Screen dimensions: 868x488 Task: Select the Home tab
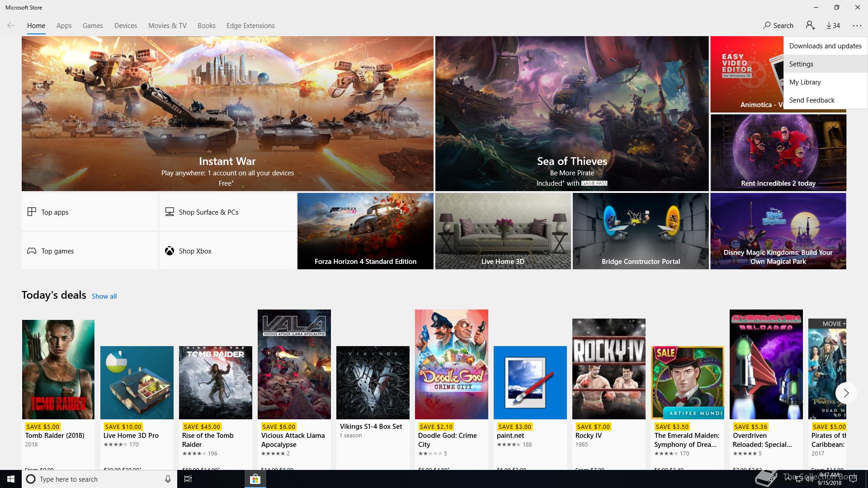point(36,26)
